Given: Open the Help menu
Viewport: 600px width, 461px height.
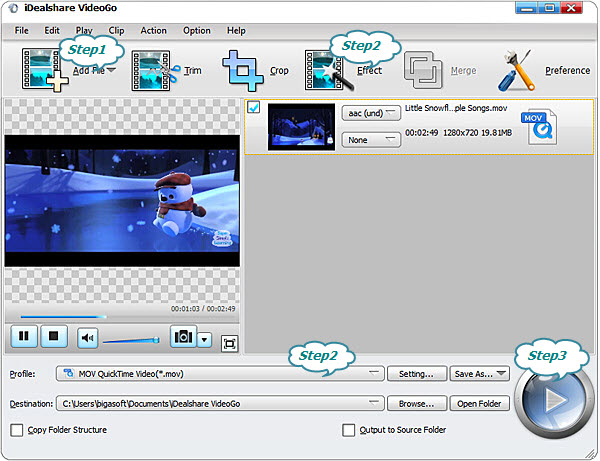Looking at the screenshot, I should pyautogui.click(x=236, y=31).
